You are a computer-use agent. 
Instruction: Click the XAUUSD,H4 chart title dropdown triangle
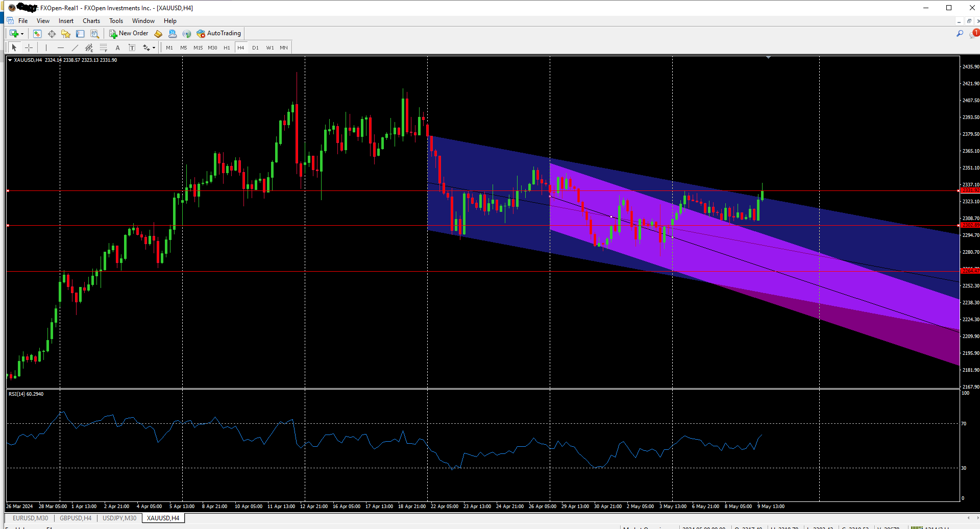point(10,60)
